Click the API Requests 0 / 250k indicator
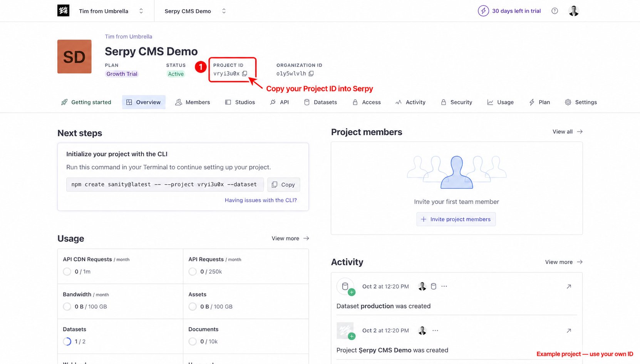This screenshot has width=640, height=364. tap(205, 271)
